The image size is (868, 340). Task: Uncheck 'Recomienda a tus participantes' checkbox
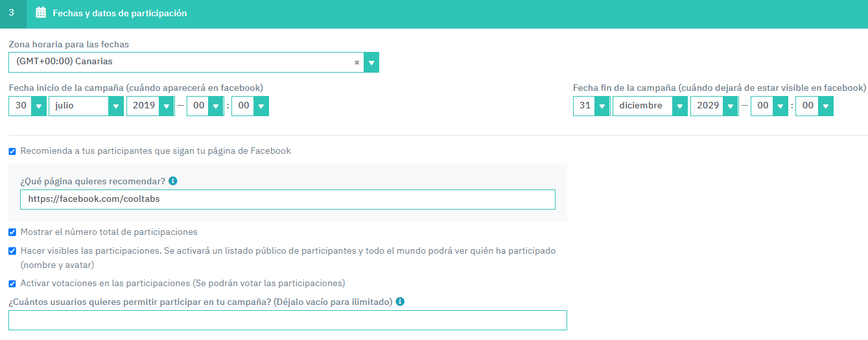(12, 151)
